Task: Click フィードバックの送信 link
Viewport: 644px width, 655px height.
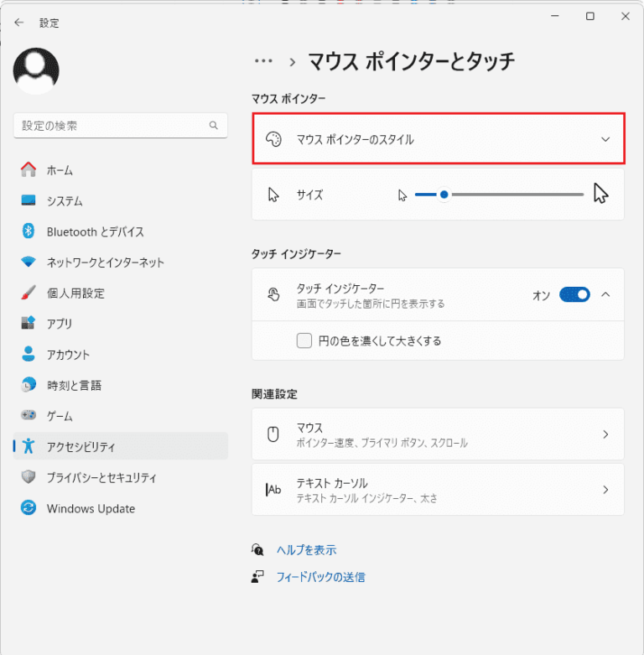Action: point(320,577)
